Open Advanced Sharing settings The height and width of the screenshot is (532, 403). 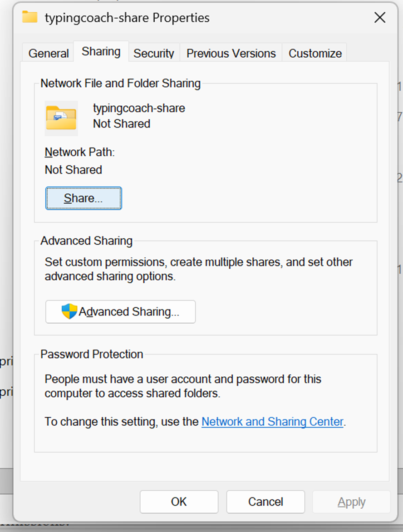120,312
